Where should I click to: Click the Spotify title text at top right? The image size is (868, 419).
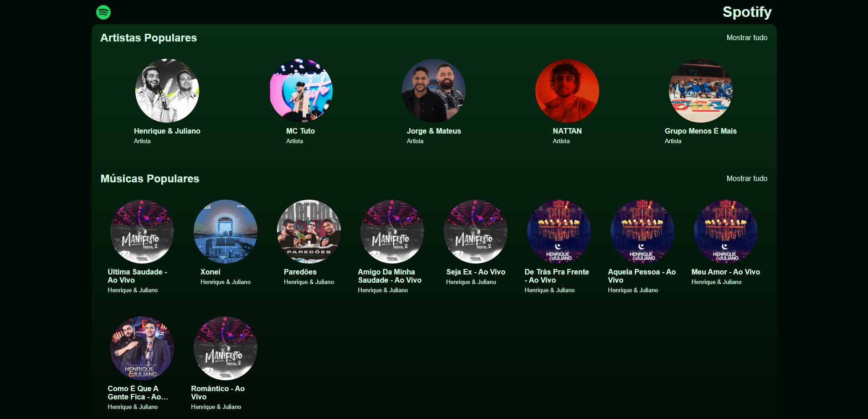point(747,12)
